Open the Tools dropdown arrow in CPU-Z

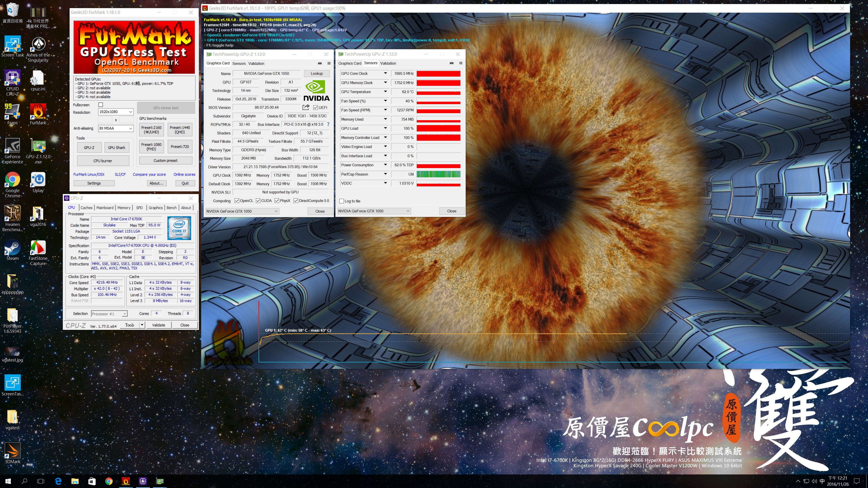(142, 325)
